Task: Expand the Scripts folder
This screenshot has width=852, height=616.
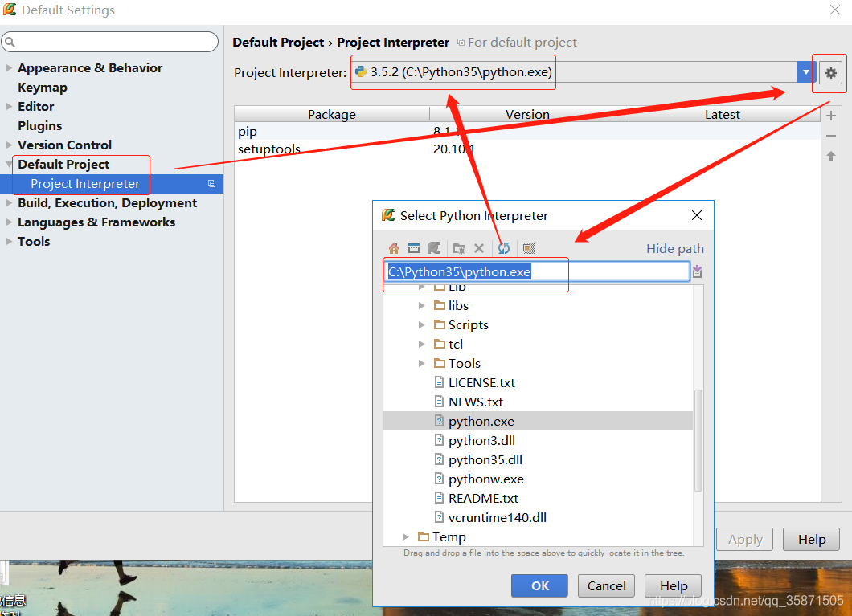Action: [421, 324]
